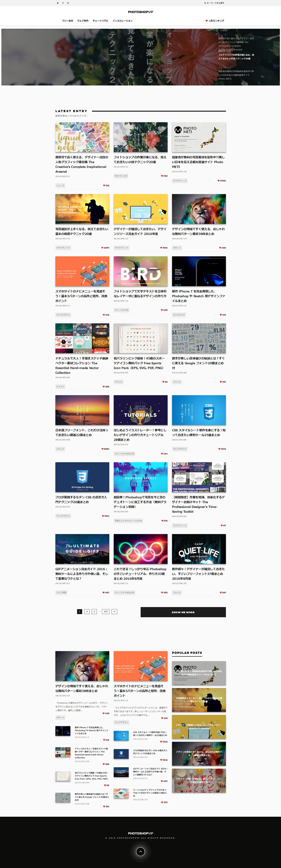This screenshot has width=281, height=868.
Task: Open the ウェブ制作 navigation menu
Action: (x=83, y=21)
